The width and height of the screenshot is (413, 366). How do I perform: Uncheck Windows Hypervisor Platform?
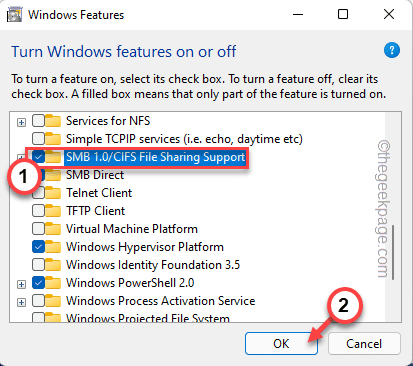(x=38, y=247)
